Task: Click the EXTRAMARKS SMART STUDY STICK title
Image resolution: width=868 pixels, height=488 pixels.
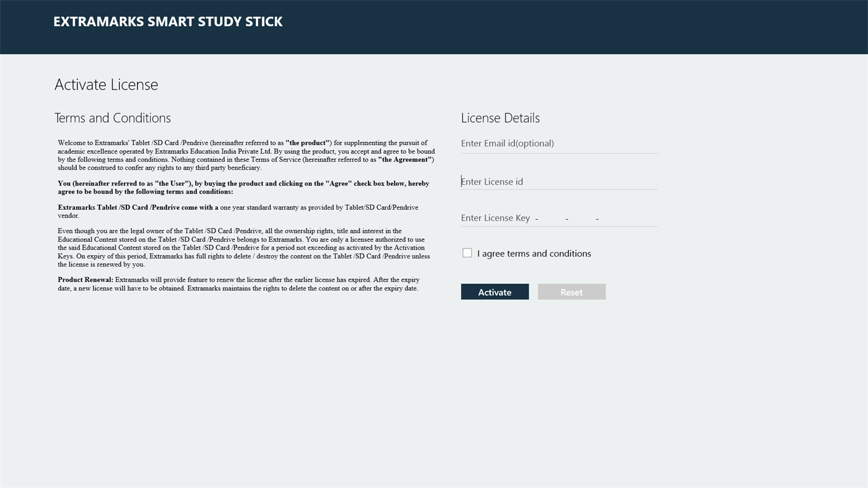Action: tap(168, 20)
